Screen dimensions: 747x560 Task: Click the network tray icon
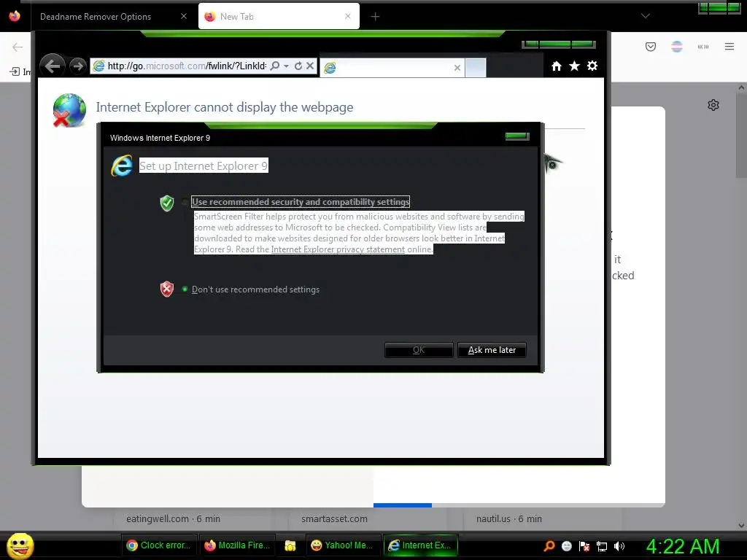pyautogui.click(x=602, y=546)
